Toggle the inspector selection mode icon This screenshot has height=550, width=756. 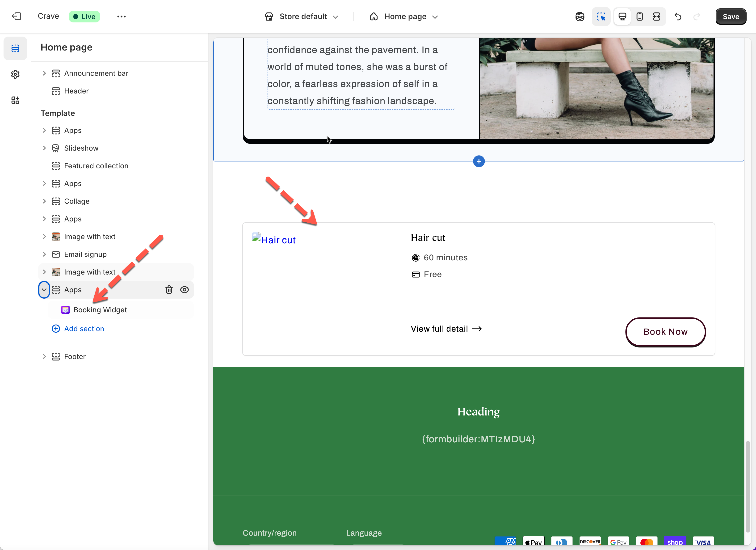[601, 16]
